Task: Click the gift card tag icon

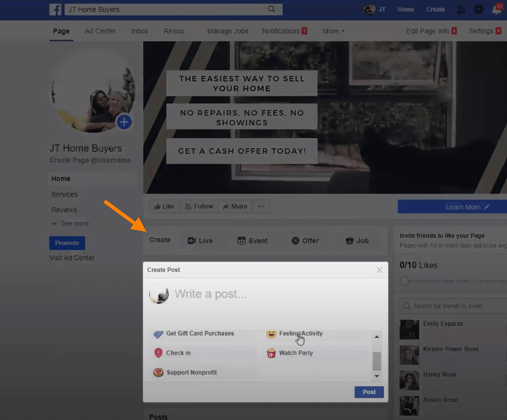Action: (x=158, y=334)
